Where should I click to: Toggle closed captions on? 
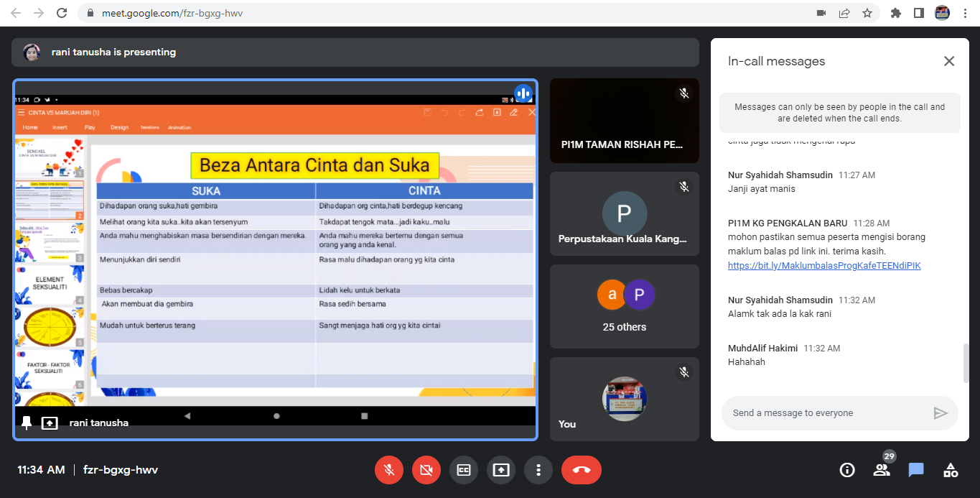464,470
